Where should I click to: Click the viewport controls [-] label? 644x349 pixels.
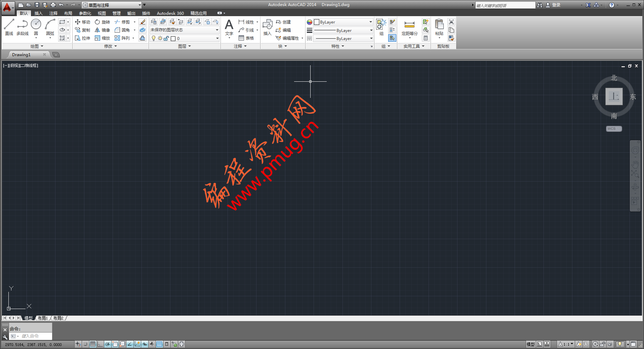(6, 66)
